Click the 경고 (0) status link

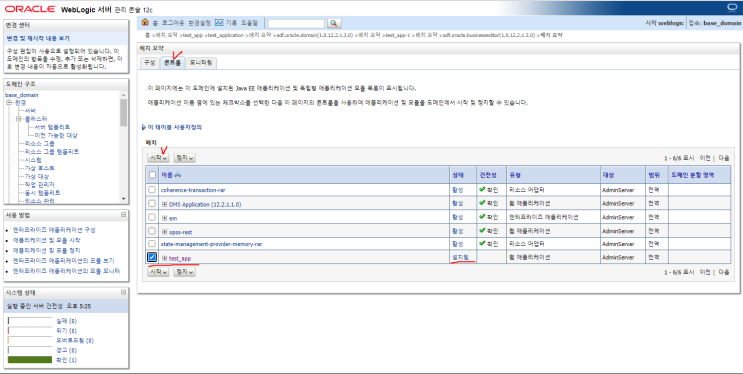tap(66, 350)
